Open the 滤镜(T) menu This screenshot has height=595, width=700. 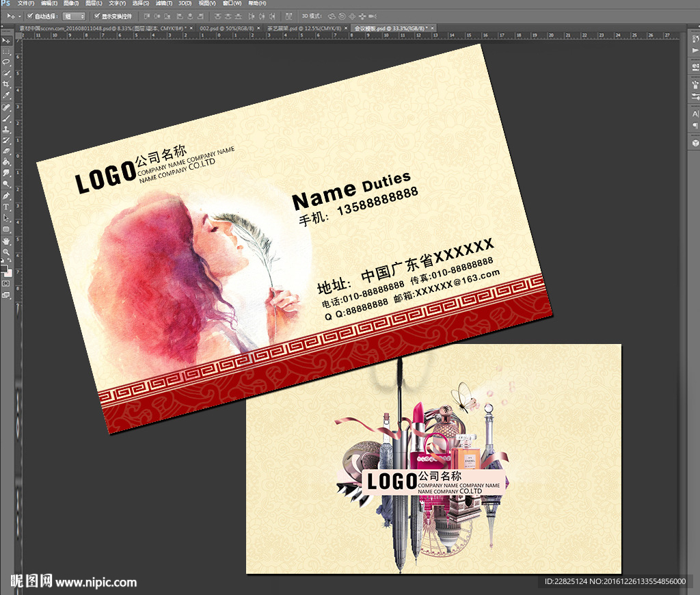[x=164, y=3]
